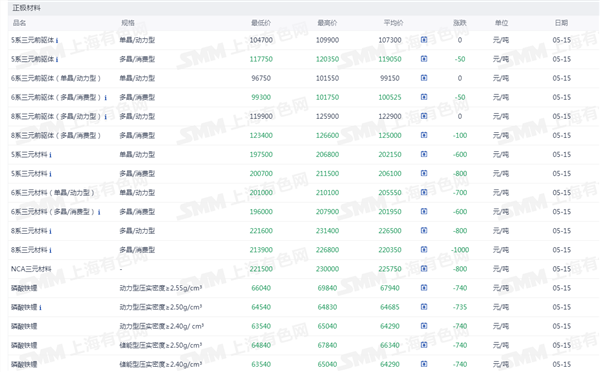Open chart icon for average price 206100

[424, 173]
